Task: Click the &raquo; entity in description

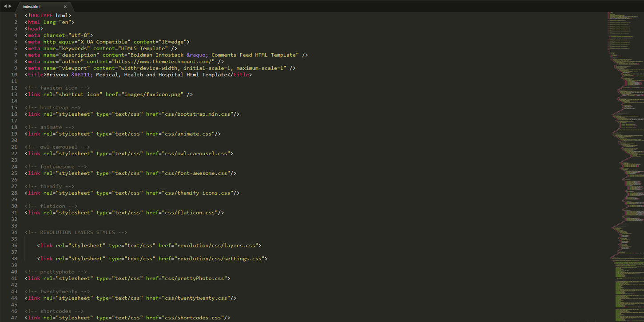Action: coord(197,55)
